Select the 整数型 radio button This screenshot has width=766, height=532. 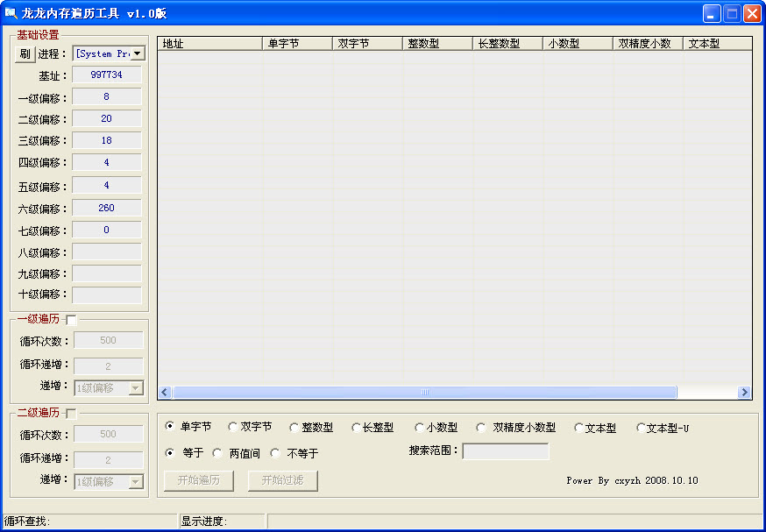click(294, 428)
